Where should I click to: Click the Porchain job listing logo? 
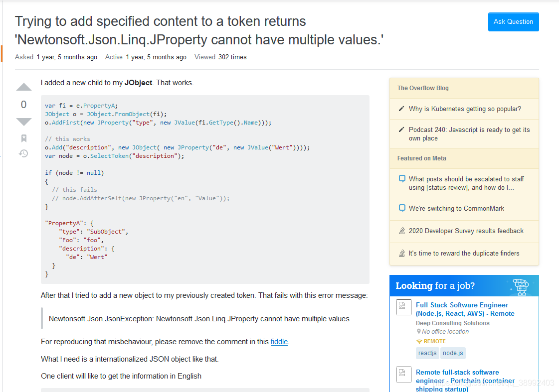pyautogui.click(x=403, y=375)
